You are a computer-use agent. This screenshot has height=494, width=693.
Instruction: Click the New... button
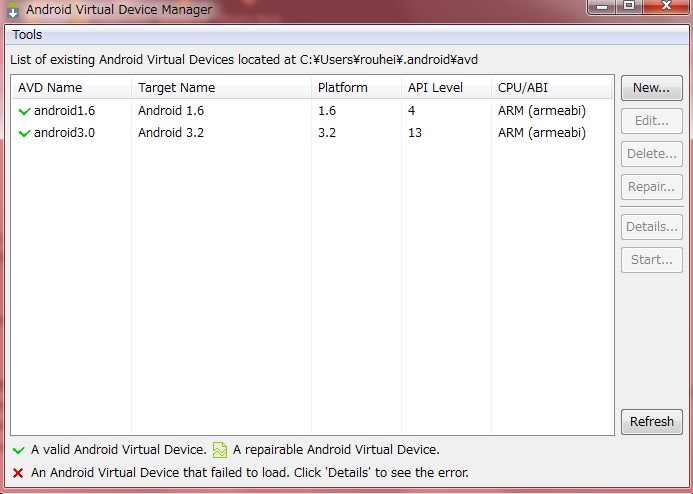(x=651, y=87)
